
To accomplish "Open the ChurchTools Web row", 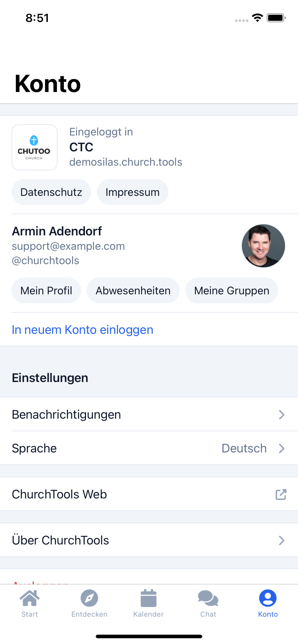I will 149,494.
